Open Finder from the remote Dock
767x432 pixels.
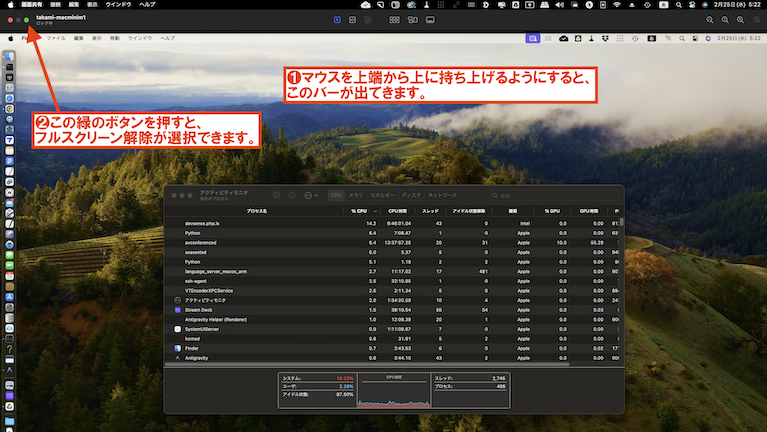coord(9,55)
